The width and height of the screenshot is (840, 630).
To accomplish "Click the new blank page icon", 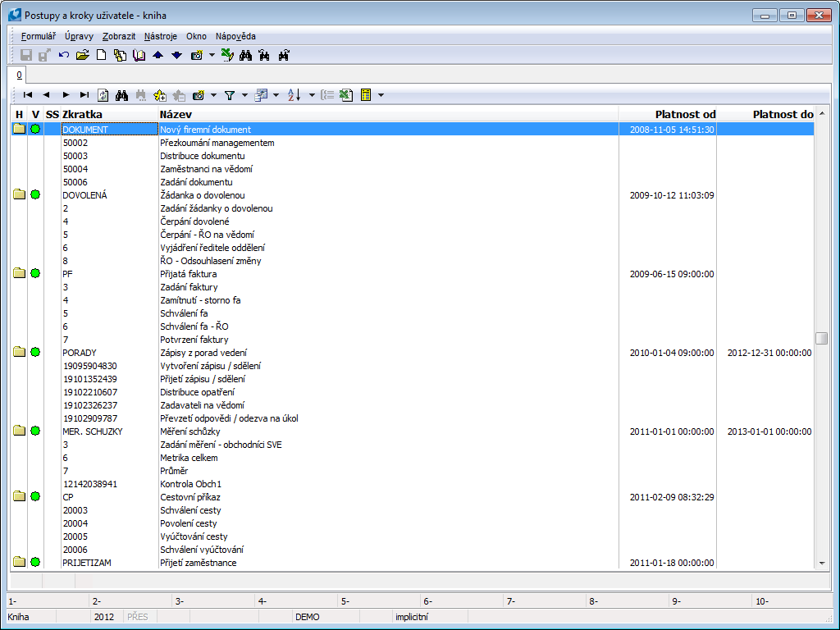I will 101,55.
